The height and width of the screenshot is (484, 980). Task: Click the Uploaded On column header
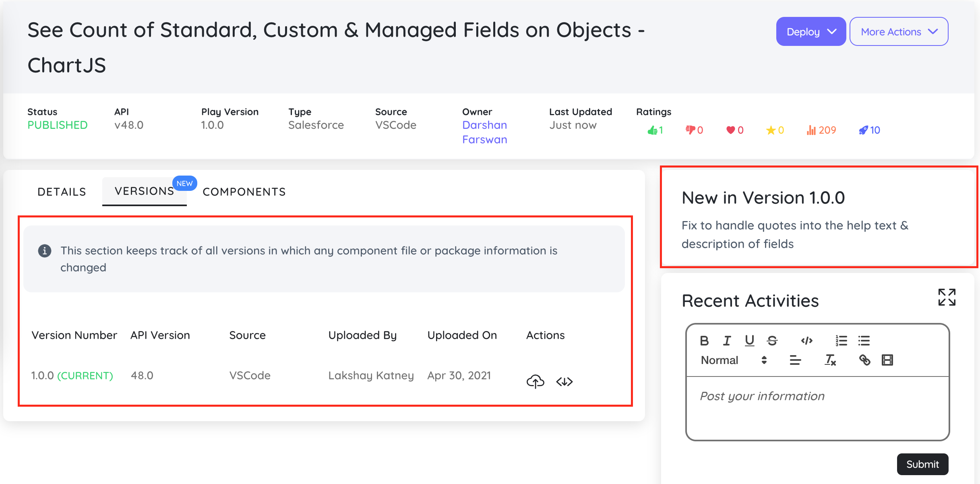click(x=462, y=335)
